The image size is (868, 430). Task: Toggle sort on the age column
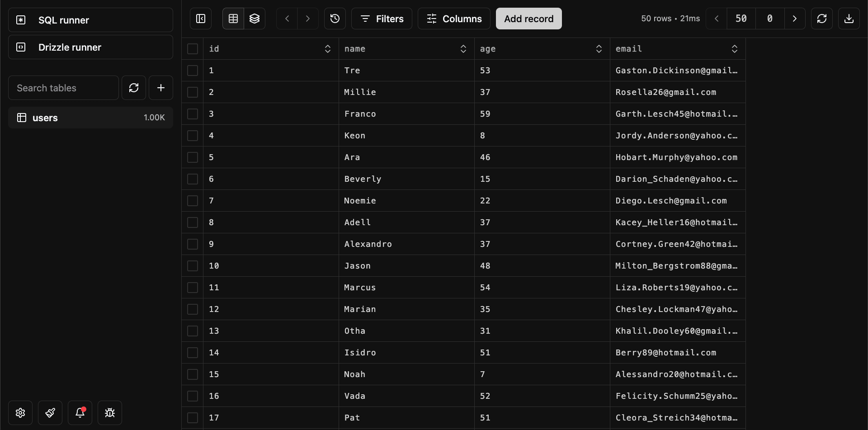click(x=599, y=49)
